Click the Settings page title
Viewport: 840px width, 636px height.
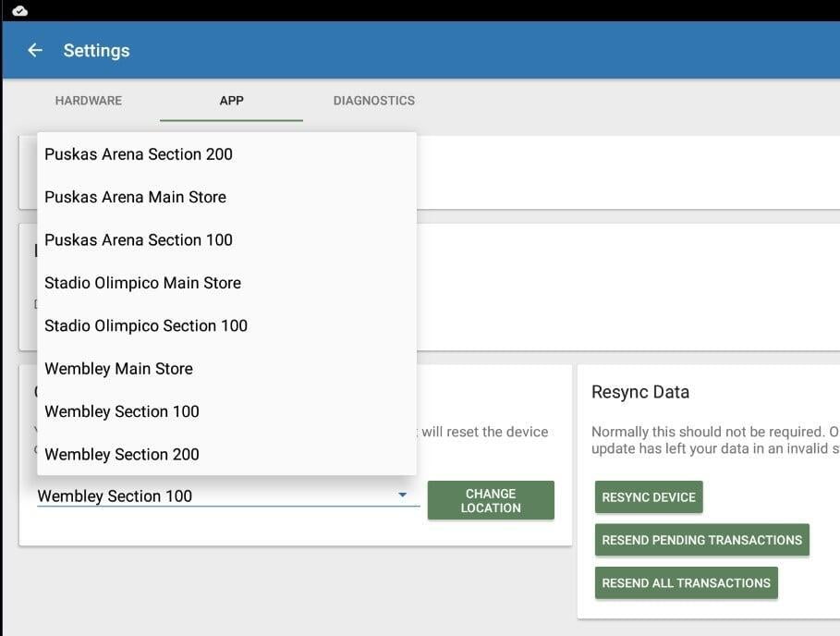tap(96, 50)
